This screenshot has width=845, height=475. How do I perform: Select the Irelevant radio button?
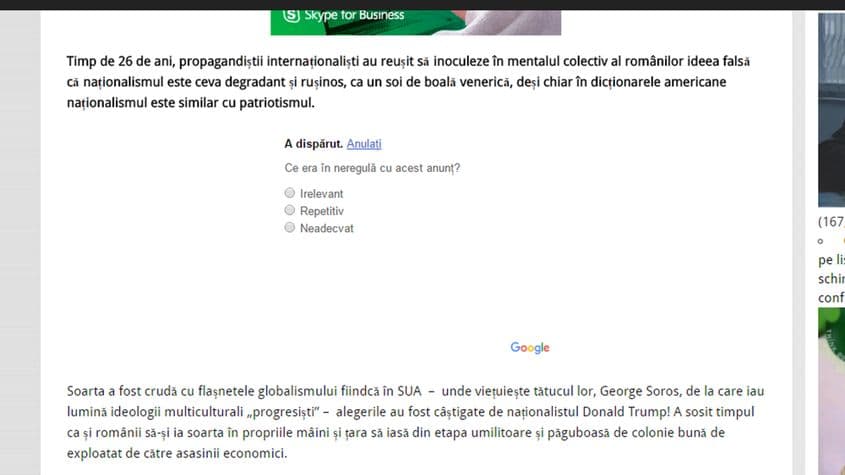[290, 192]
